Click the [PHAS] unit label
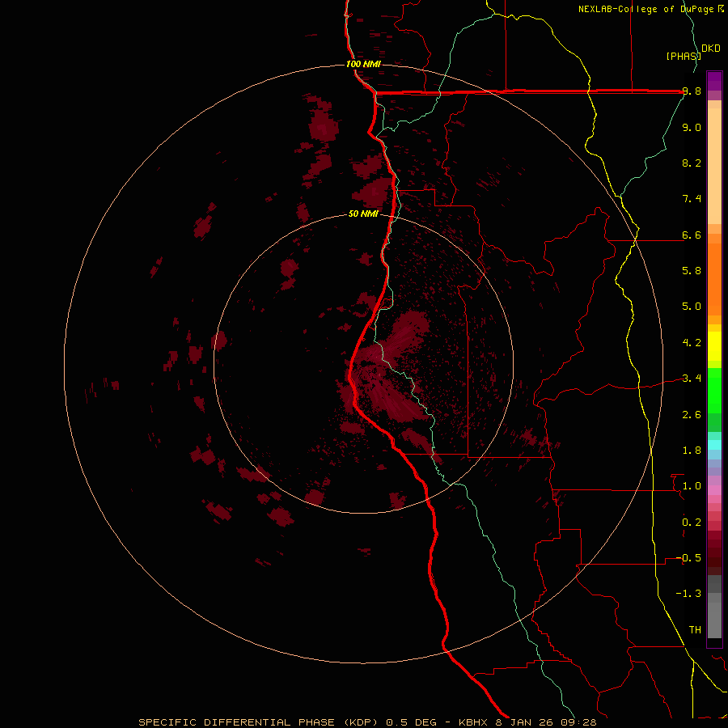Viewport: 728px width, 728px height. point(683,56)
